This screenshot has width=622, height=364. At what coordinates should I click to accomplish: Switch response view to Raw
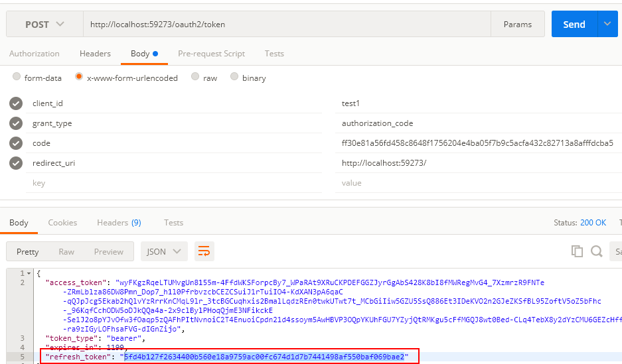click(x=66, y=251)
